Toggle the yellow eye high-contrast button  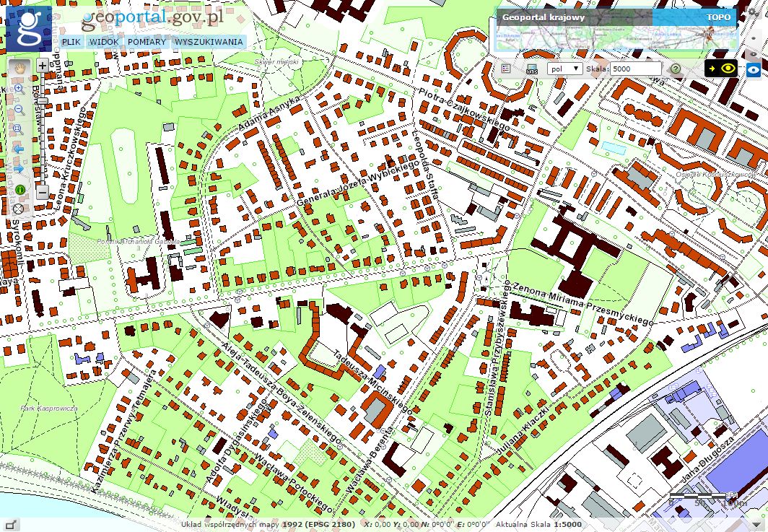722,69
